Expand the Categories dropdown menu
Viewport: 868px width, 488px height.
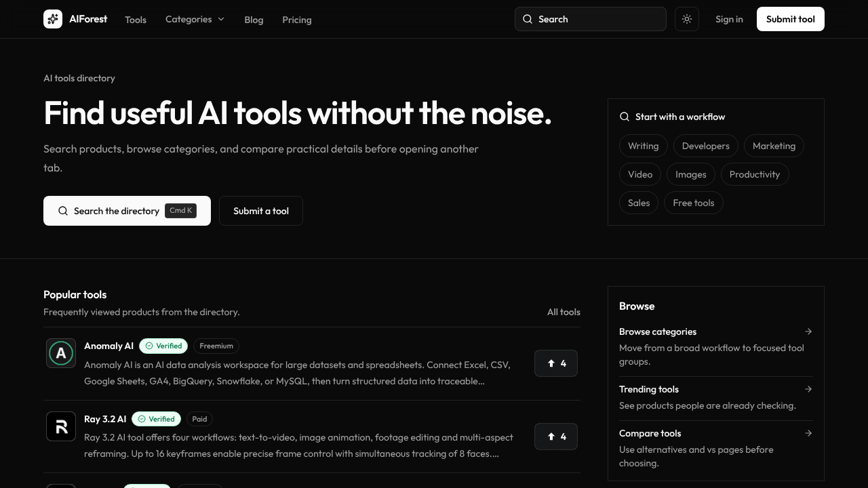195,19
